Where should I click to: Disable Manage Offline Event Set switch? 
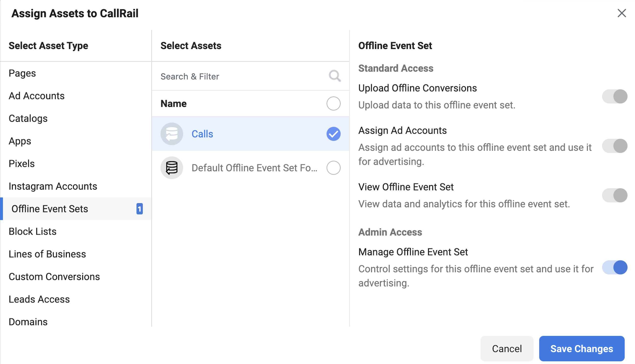[615, 267]
